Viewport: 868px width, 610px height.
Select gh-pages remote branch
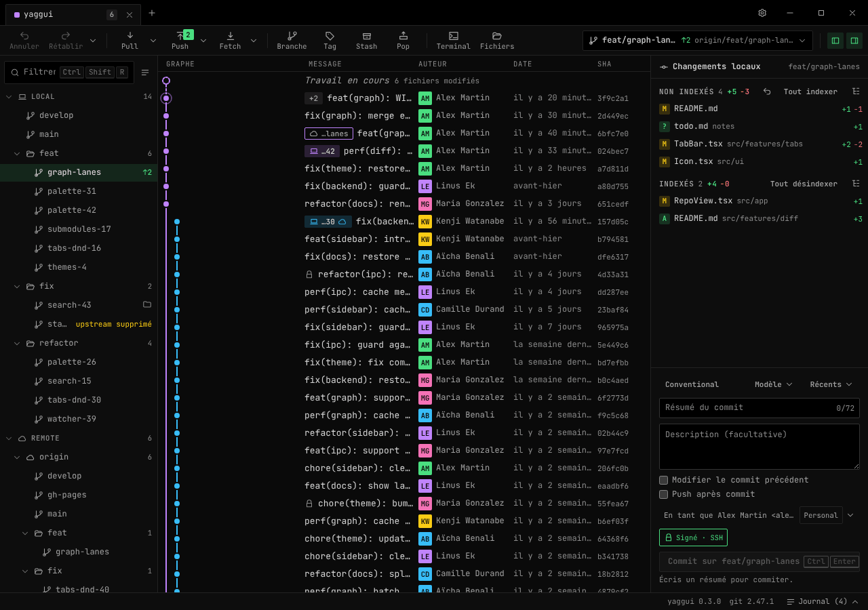pyautogui.click(x=79, y=495)
